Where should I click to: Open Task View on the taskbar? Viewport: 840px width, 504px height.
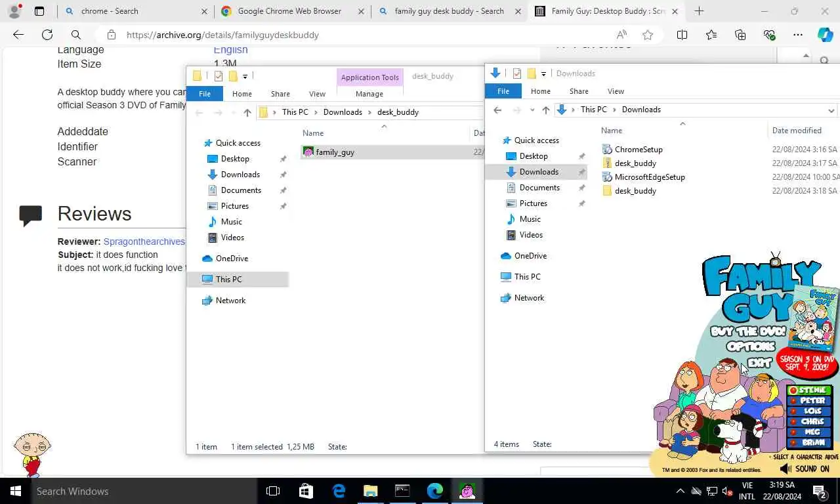point(273,491)
